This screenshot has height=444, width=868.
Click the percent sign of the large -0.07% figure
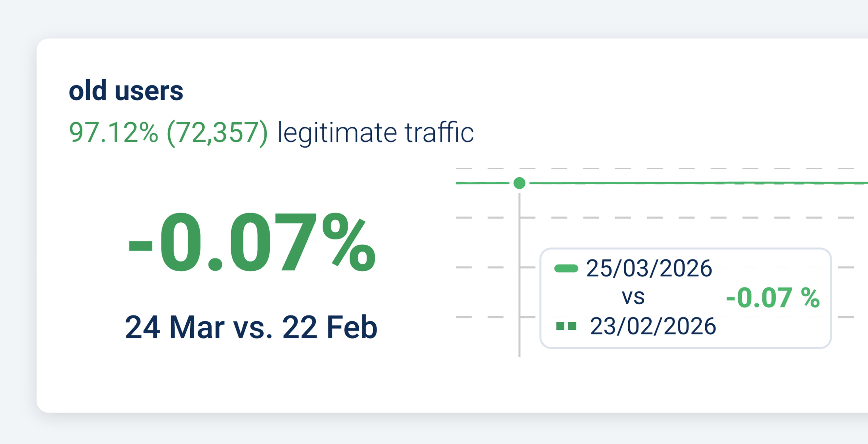pyautogui.click(x=348, y=243)
